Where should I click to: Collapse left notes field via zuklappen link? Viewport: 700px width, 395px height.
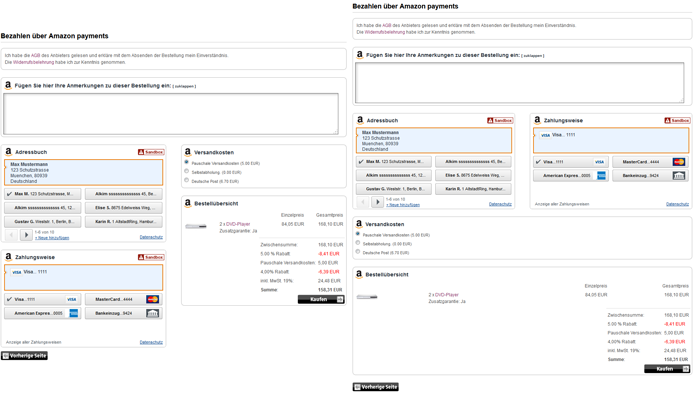pyautogui.click(x=184, y=86)
